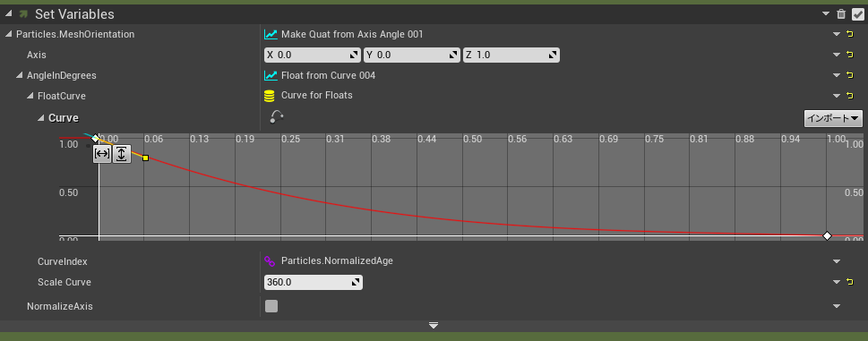The width and height of the screenshot is (868, 341).
Task: Collapse the Curve section
Action: (x=41, y=118)
